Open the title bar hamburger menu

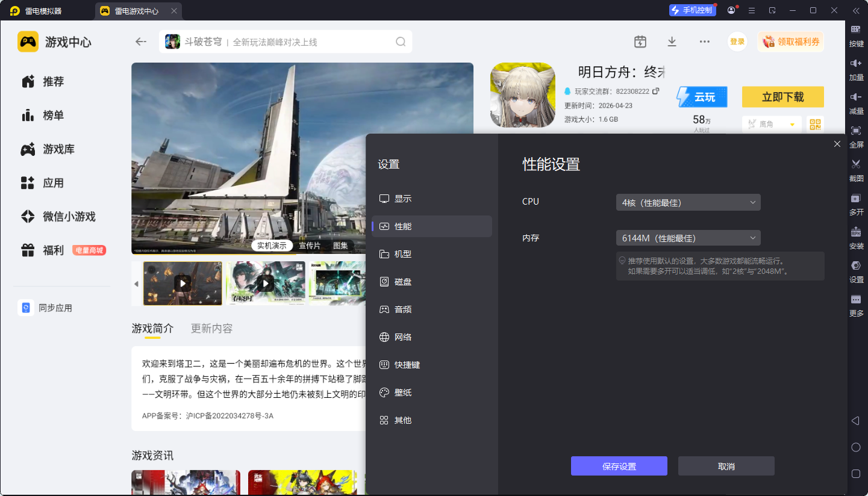752,10
